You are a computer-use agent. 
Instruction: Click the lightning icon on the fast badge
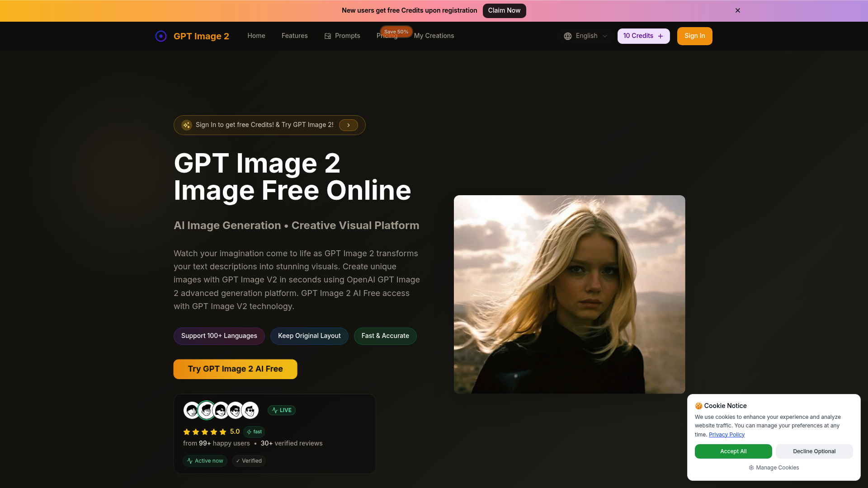coord(249,432)
